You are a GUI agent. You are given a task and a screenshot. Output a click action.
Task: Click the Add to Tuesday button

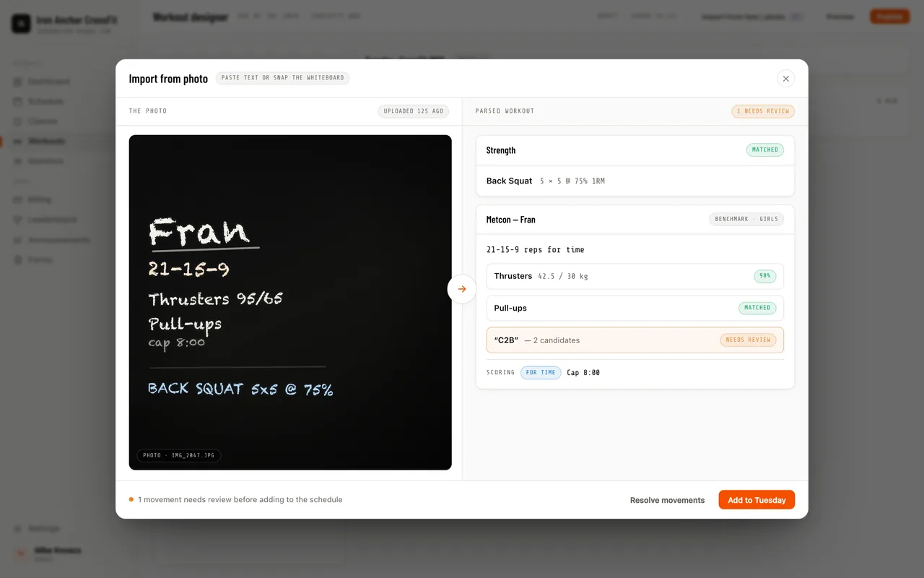click(757, 500)
